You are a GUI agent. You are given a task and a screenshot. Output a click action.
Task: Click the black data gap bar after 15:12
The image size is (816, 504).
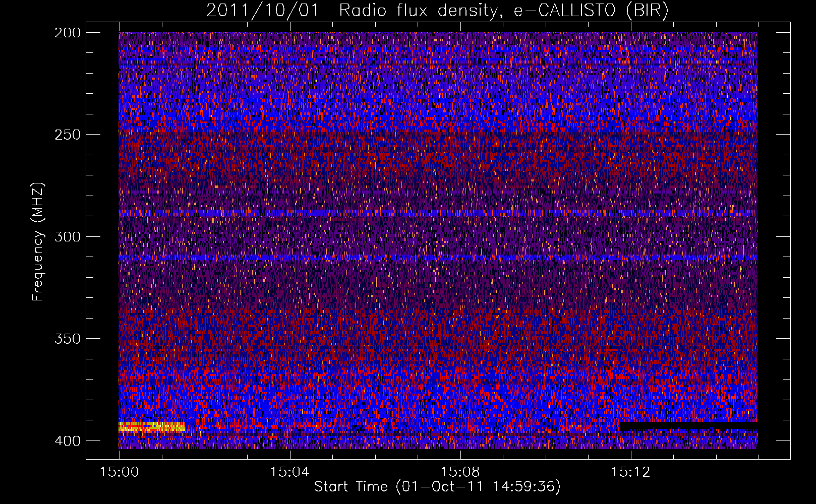pos(688,426)
